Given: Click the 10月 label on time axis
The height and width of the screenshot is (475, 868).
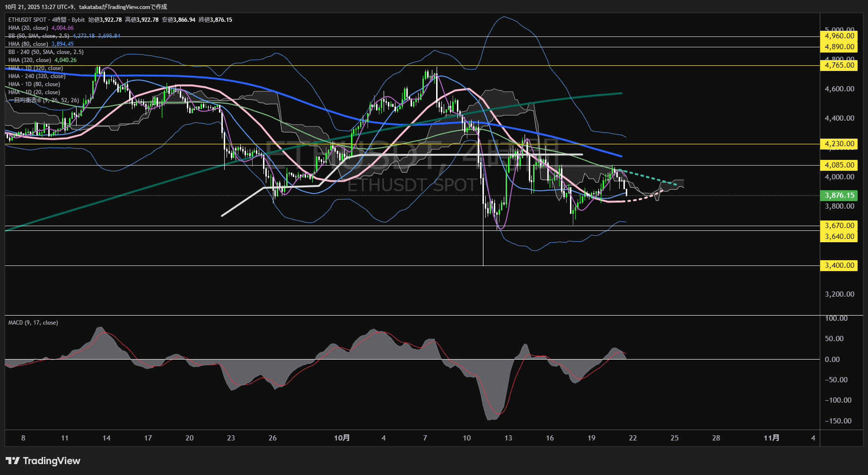Looking at the screenshot, I should point(342,438).
